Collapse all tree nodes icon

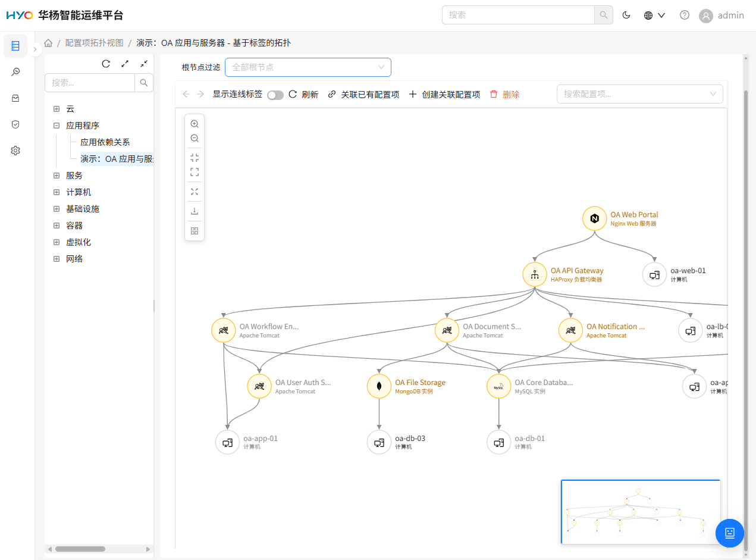pyautogui.click(x=144, y=64)
